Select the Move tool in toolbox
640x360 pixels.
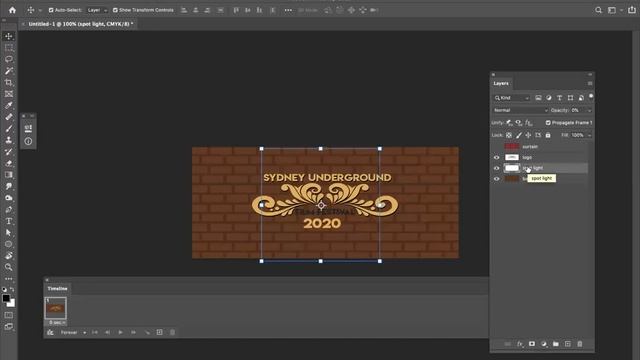pos(9,36)
